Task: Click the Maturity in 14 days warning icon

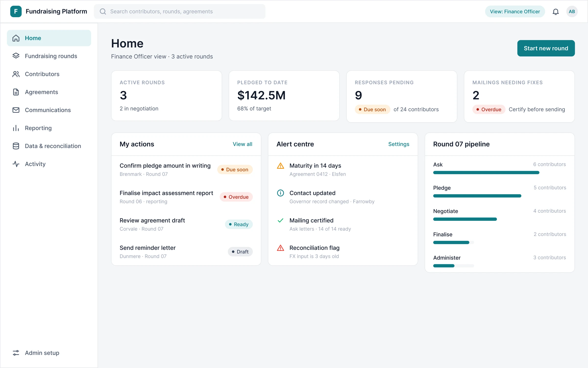Action: tap(280, 166)
